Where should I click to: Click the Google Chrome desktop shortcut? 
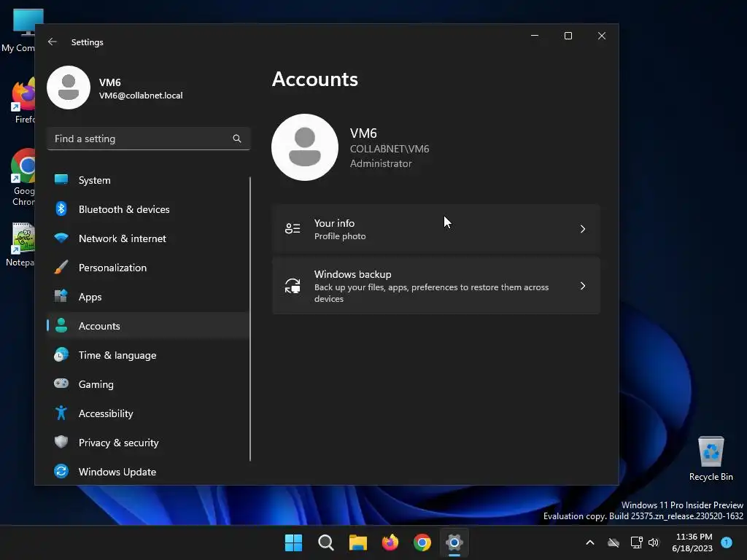tap(23, 177)
